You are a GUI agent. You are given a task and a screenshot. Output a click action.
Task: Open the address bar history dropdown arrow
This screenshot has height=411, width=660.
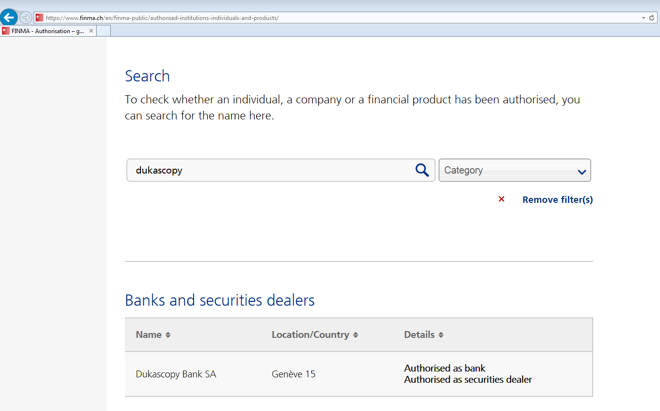tap(643, 18)
